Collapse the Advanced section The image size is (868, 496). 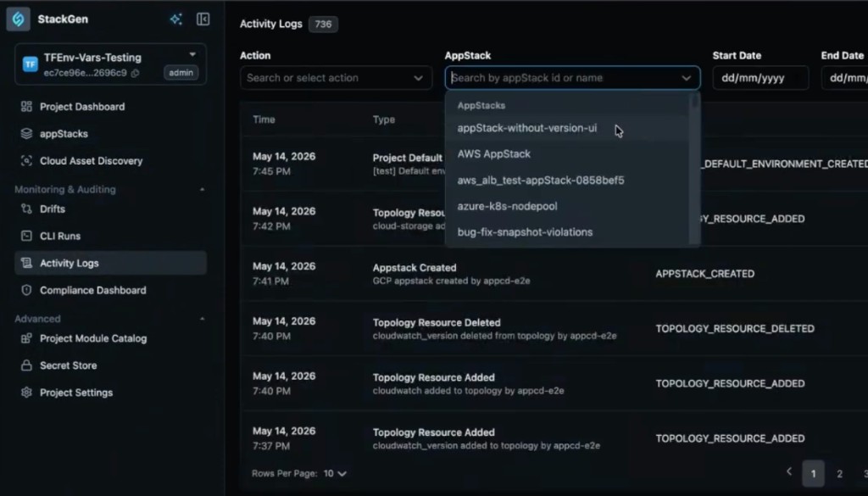202,319
